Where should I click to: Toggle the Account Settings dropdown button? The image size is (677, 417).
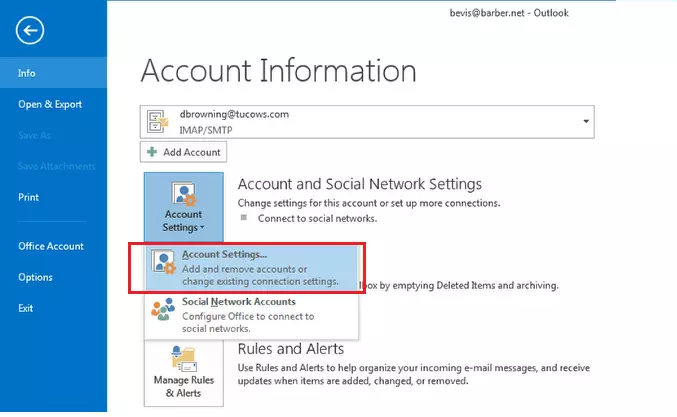coord(183,207)
